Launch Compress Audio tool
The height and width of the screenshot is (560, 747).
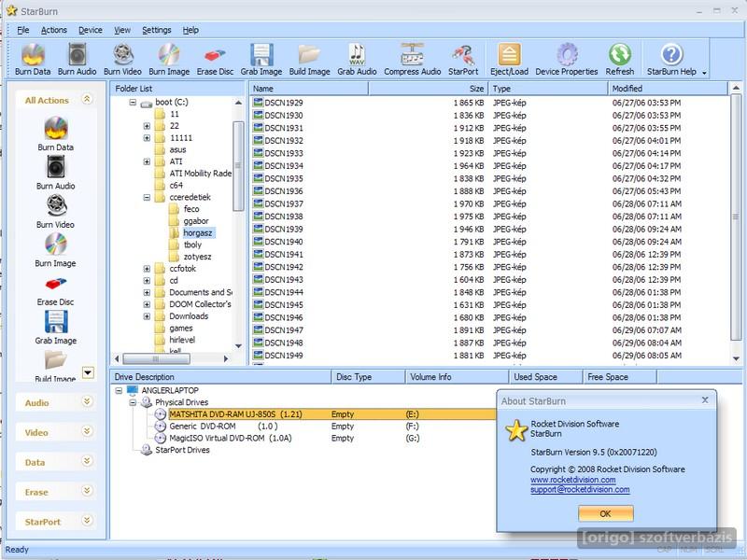[x=412, y=60]
